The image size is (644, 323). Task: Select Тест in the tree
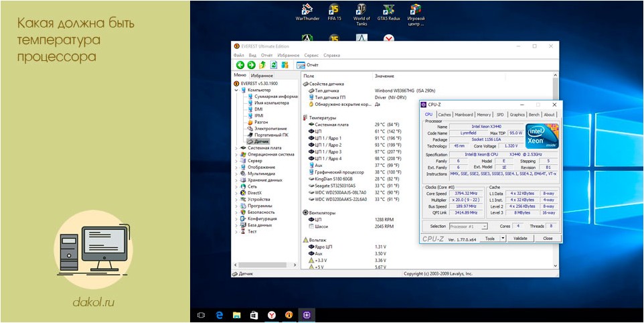tap(248, 231)
